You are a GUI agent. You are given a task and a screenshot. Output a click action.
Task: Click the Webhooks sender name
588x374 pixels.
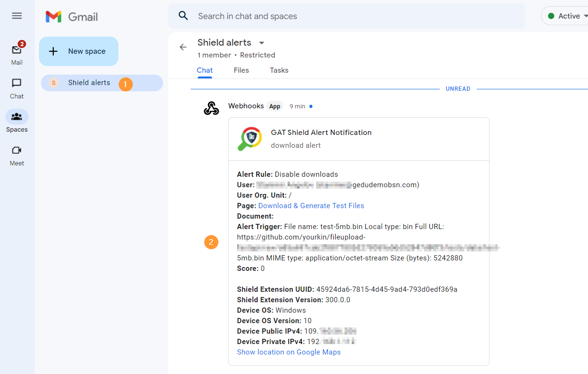tap(246, 106)
